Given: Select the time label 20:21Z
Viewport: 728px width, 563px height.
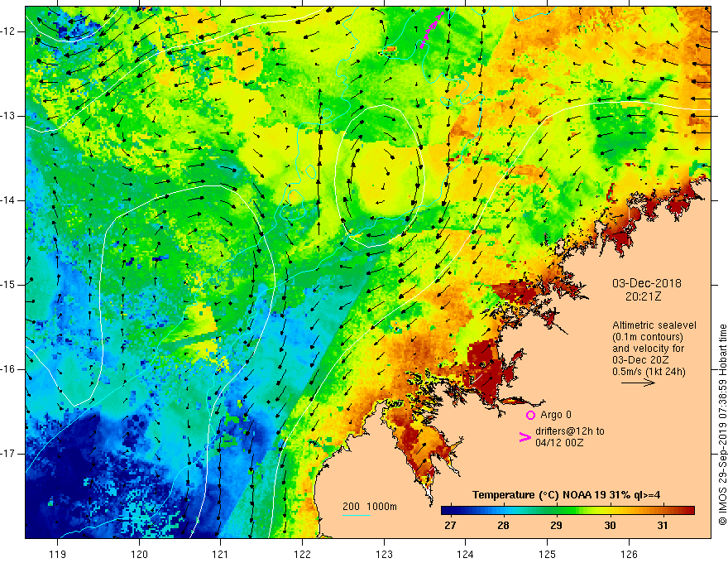Looking at the screenshot, I should tap(643, 296).
